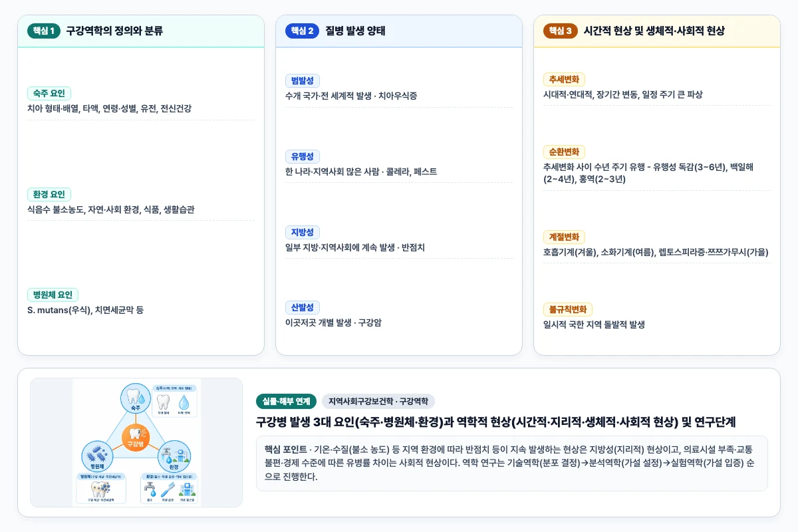
Task: Click text 치아 형태·배열, 타액, 연령·성별
Action: coord(82,108)
